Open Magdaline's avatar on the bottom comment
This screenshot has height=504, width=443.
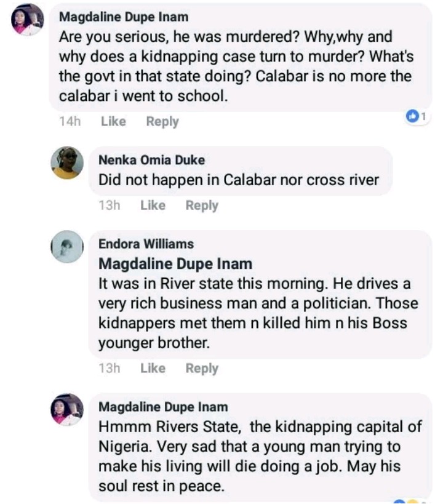tap(67, 409)
